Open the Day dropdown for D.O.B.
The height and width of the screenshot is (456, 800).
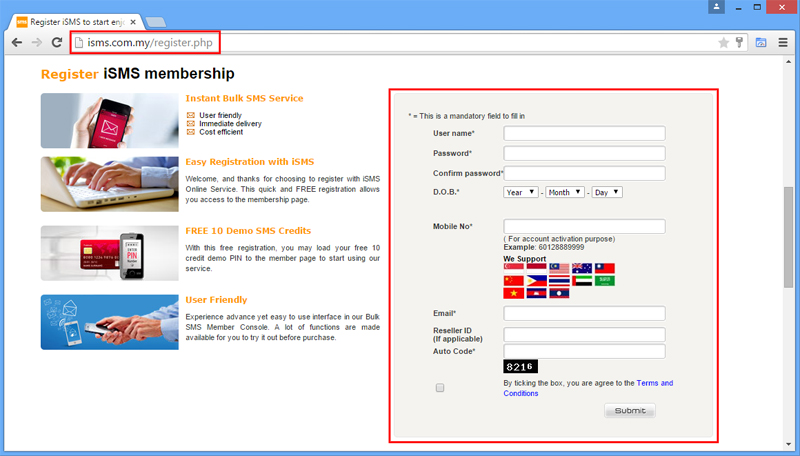(x=607, y=192)
